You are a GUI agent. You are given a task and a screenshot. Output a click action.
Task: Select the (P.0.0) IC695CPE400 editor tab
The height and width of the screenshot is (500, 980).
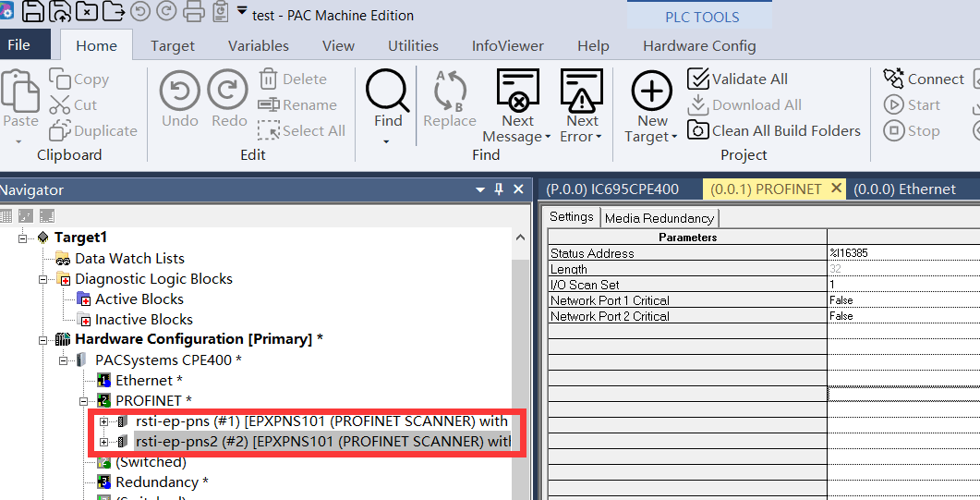click(x=612, y=189)
